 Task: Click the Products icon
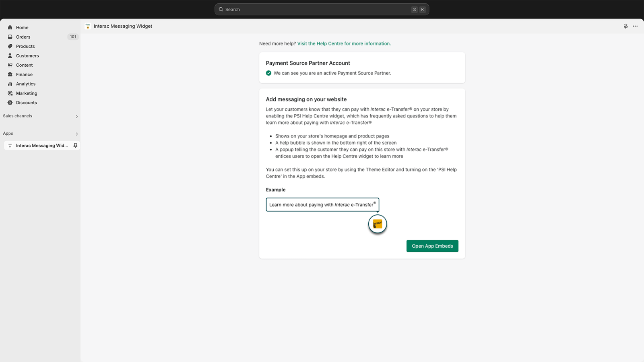point(10,46)
